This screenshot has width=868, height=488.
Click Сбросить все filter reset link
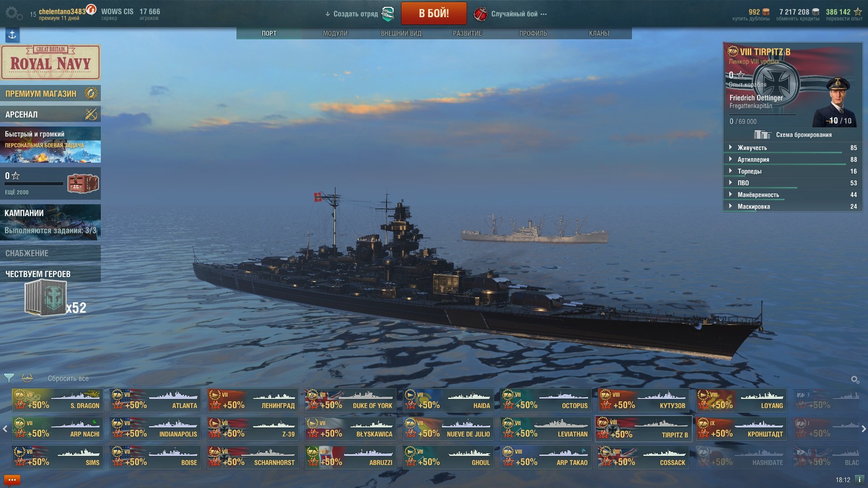68,379
